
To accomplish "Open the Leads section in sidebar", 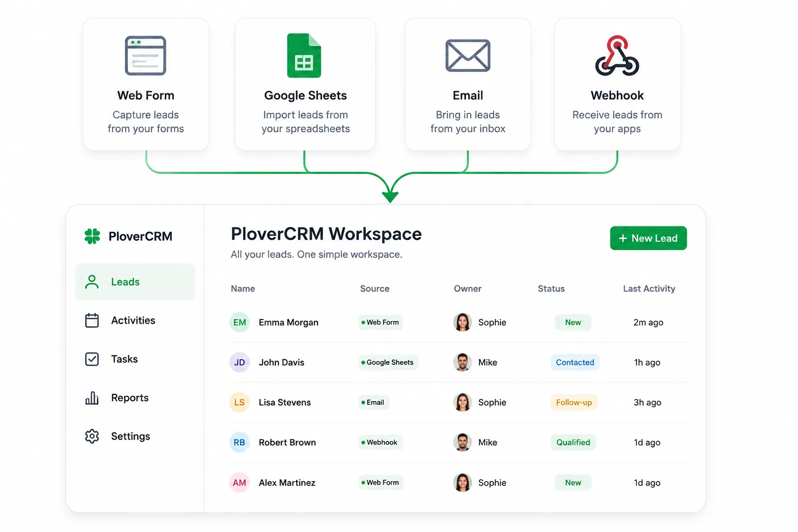I will [135, 282].
